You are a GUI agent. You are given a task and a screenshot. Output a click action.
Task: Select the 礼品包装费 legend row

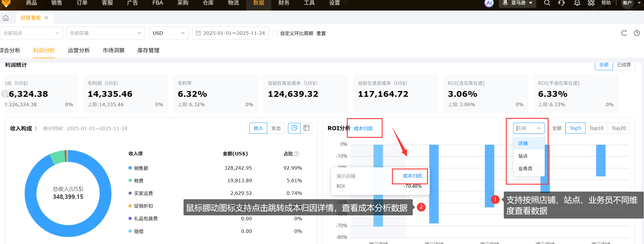(x=215, y=219)
